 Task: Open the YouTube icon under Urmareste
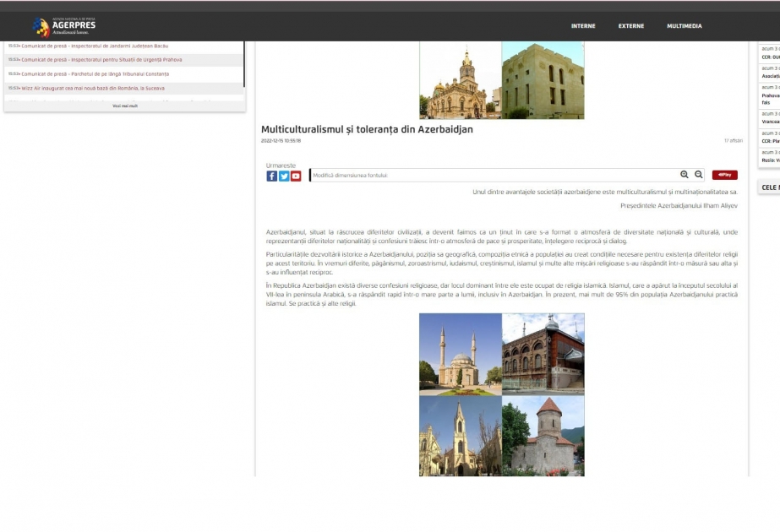(296, 176)
